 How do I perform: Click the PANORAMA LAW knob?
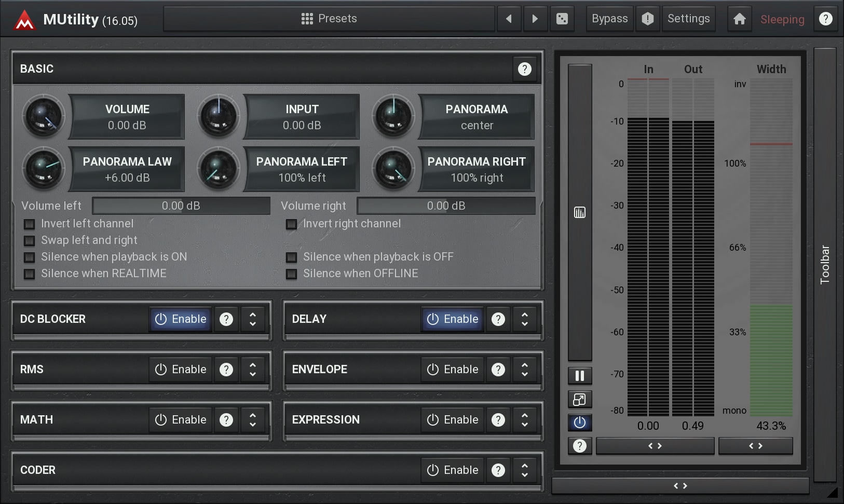[44, 169]
